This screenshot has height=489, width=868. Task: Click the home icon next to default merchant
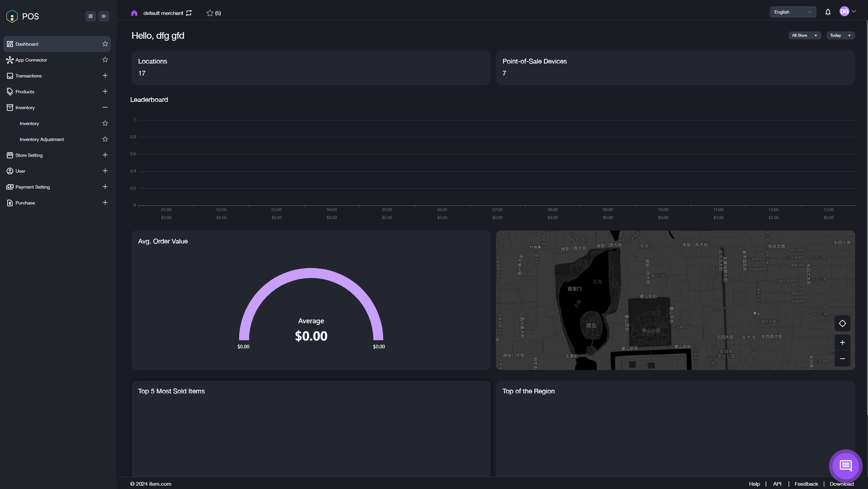[134, 13]
